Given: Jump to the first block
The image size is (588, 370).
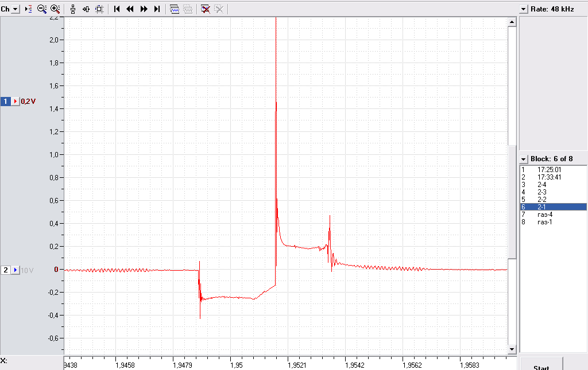Looking at the screenshot, I should tap(117, 9).
